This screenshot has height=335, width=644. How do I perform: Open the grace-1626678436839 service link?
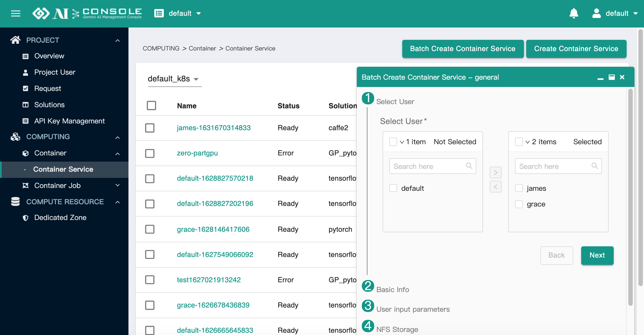[213, 305]
